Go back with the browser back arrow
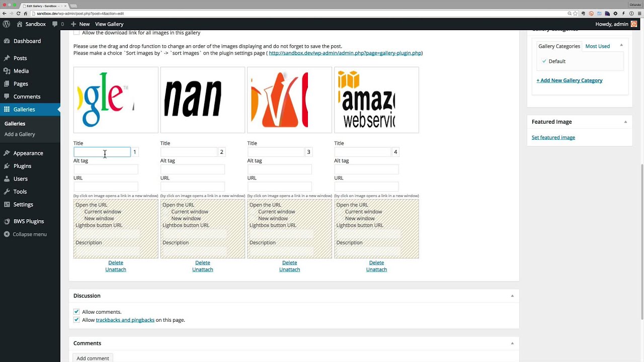This screenshot has height=362, width=644. coord(5,14)
